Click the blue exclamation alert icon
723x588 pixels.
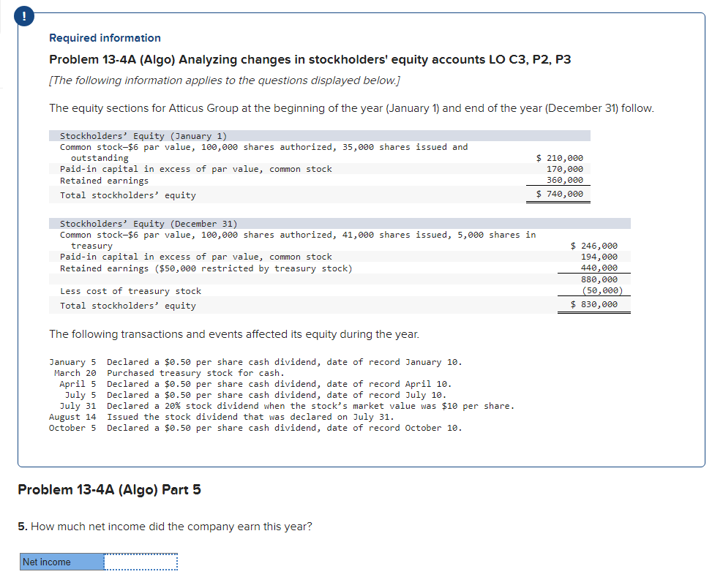click(x=23, y=15)
